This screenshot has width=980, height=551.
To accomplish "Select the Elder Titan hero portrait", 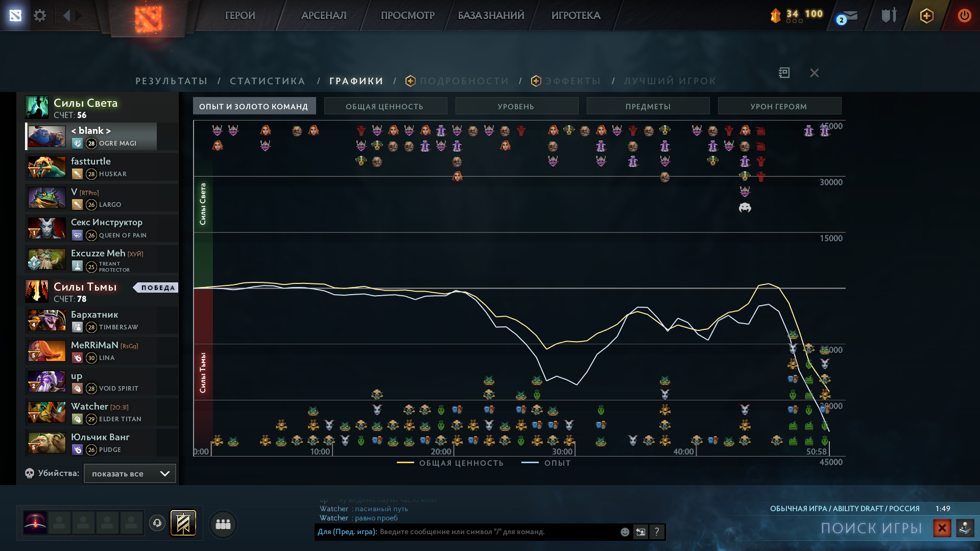I will coord(47,413).
